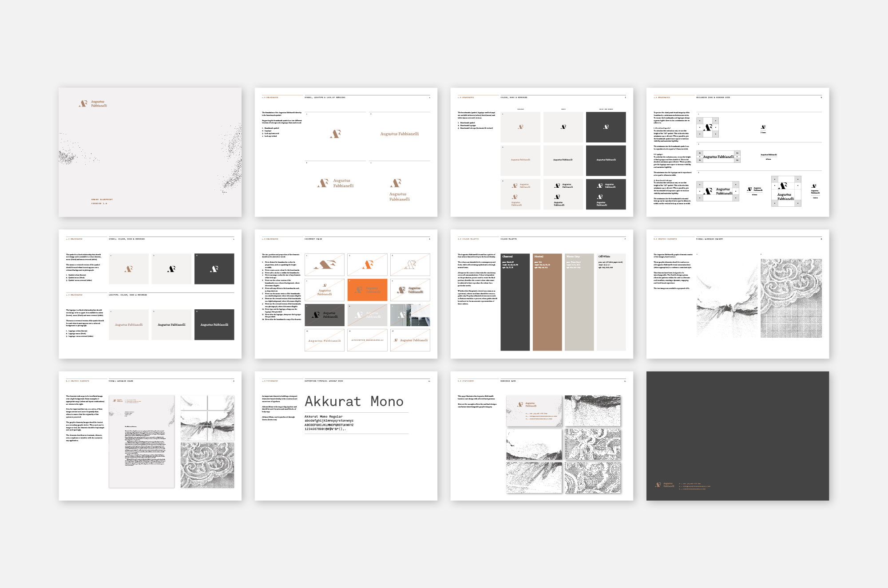Click the 'Brand Blueprint Version 1.0' text on cover
Viewport: 888px width, 588px height.
(102, 201)
